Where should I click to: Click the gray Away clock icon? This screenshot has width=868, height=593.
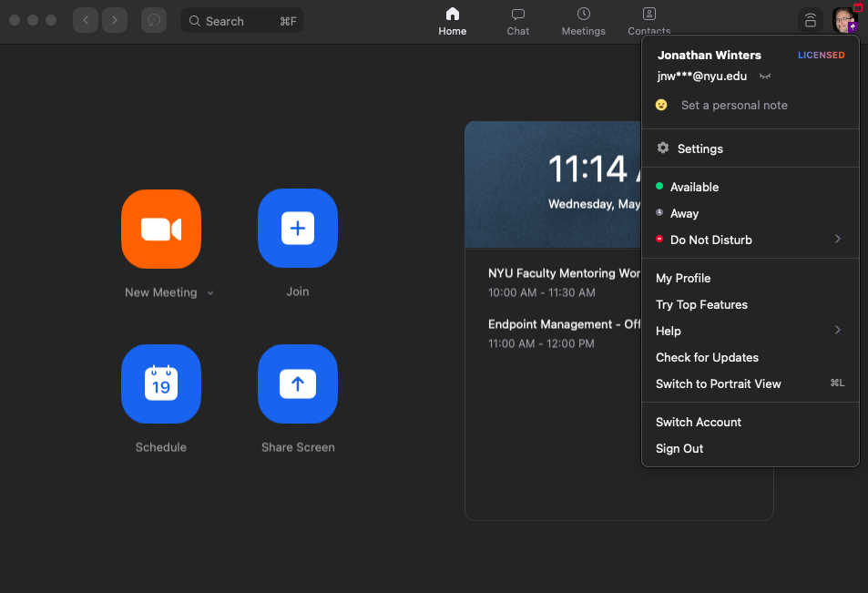pyautogui.click(x=659, y=212)
